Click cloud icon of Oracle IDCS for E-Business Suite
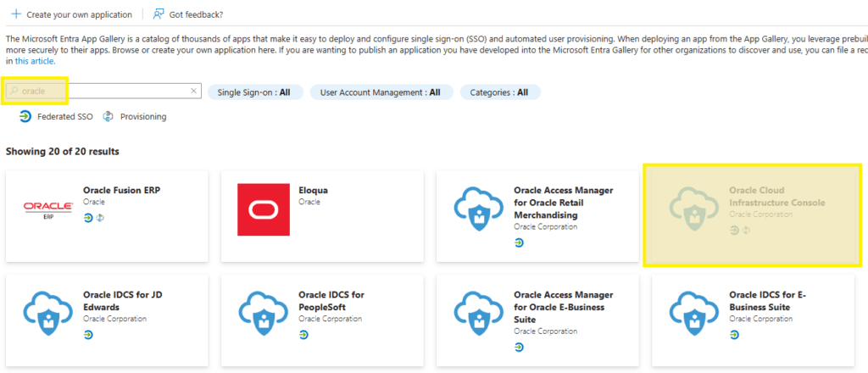 (x=693, y=313)
